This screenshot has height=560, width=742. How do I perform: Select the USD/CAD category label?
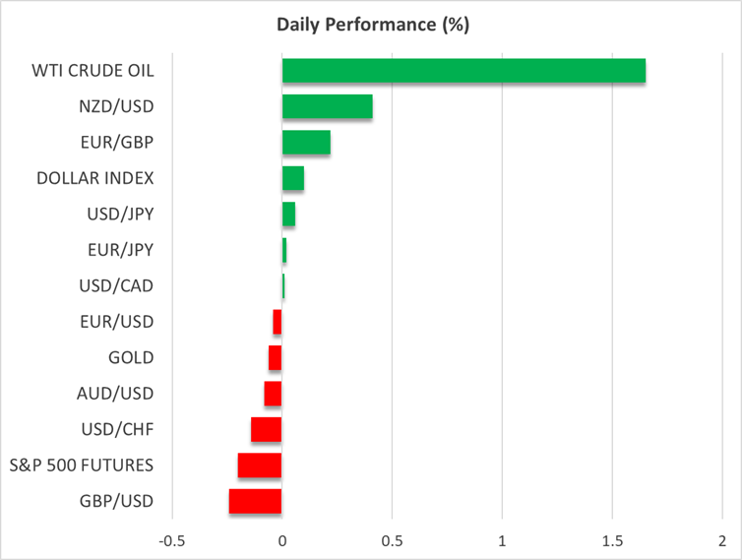(x=115, y=286)
